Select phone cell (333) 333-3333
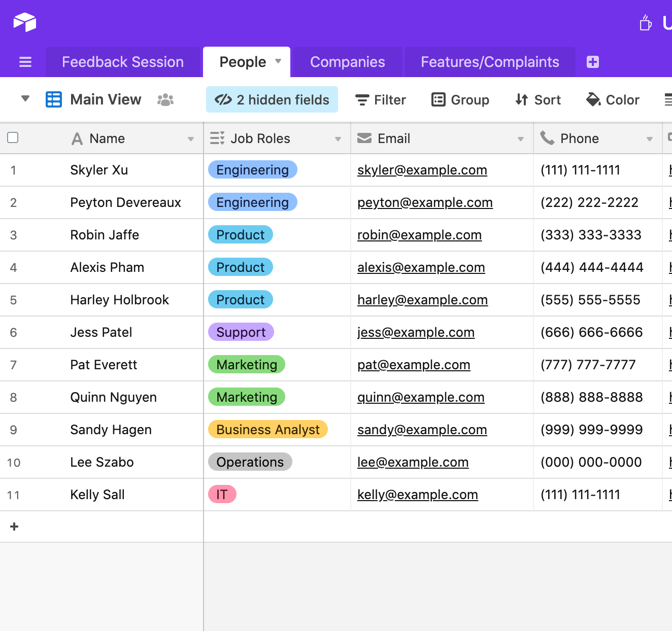 (x=598, y=235)
